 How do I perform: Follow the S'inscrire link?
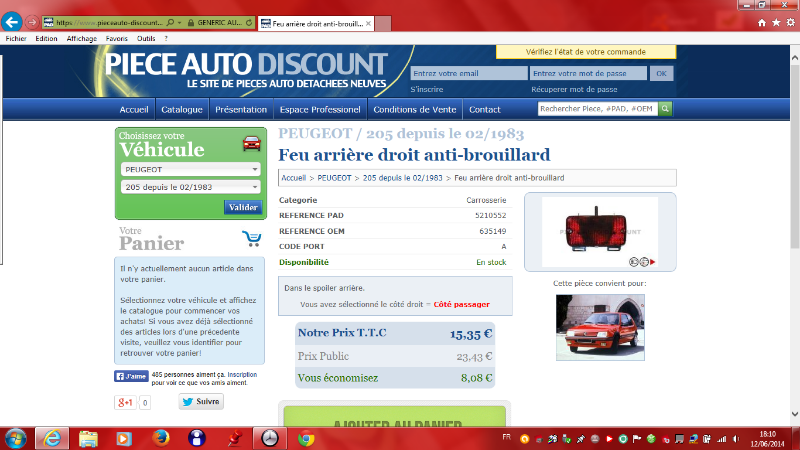[x=427, y=89]
